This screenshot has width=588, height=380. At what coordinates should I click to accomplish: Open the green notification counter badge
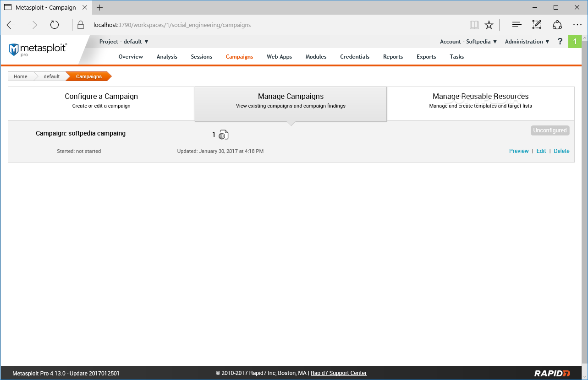tap(575, 42)
